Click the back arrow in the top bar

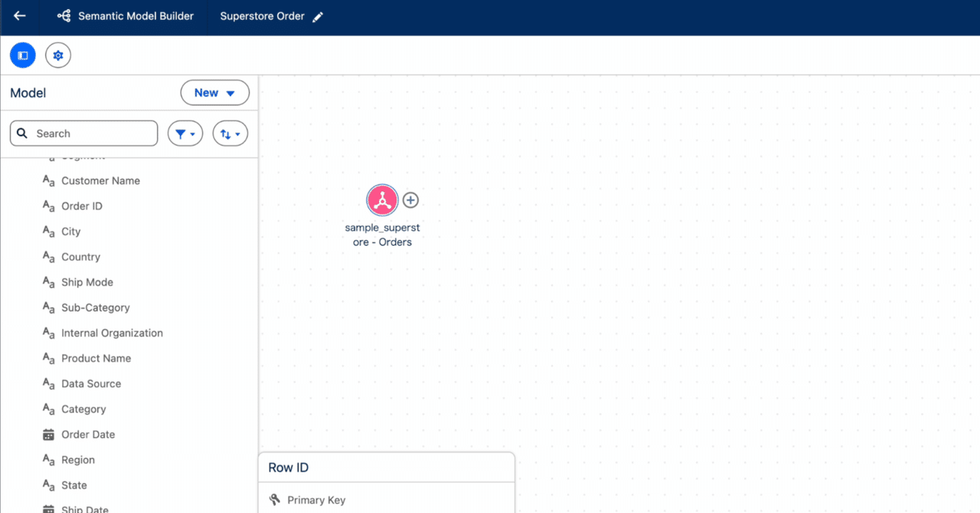pyautogui.click(x=19, y=15)
